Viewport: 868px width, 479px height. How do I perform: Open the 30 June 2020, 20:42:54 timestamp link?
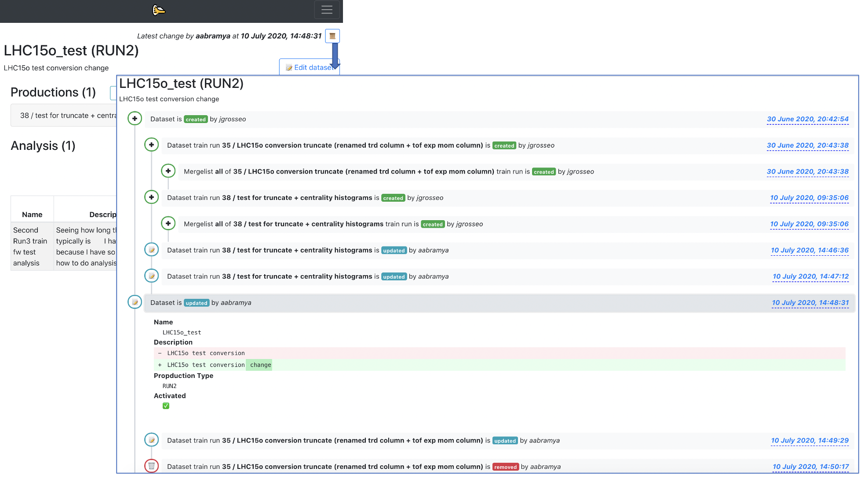point(807,119)
